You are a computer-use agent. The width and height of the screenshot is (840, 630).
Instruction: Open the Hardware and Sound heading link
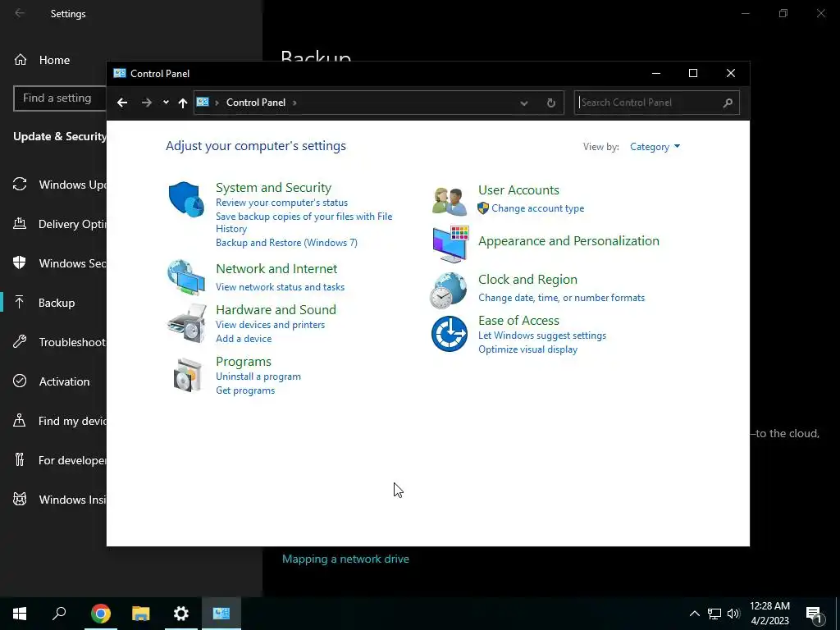(x=276, y=309)
